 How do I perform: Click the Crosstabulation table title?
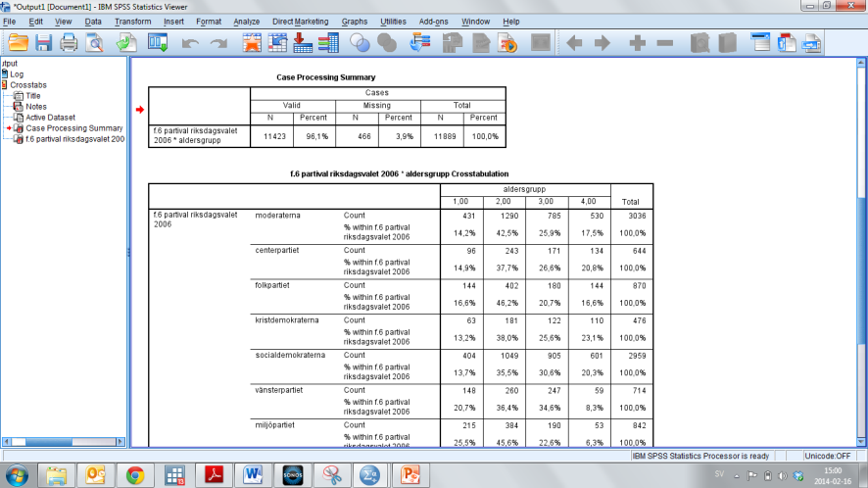399,173
